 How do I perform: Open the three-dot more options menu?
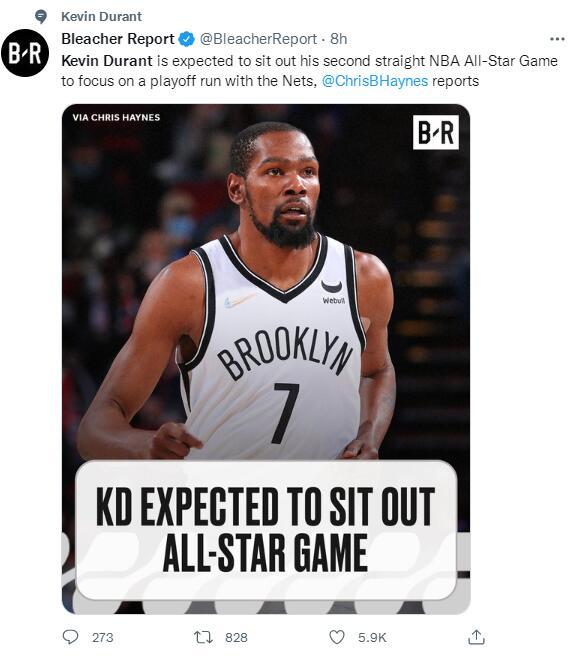click(x=557, y=39)
